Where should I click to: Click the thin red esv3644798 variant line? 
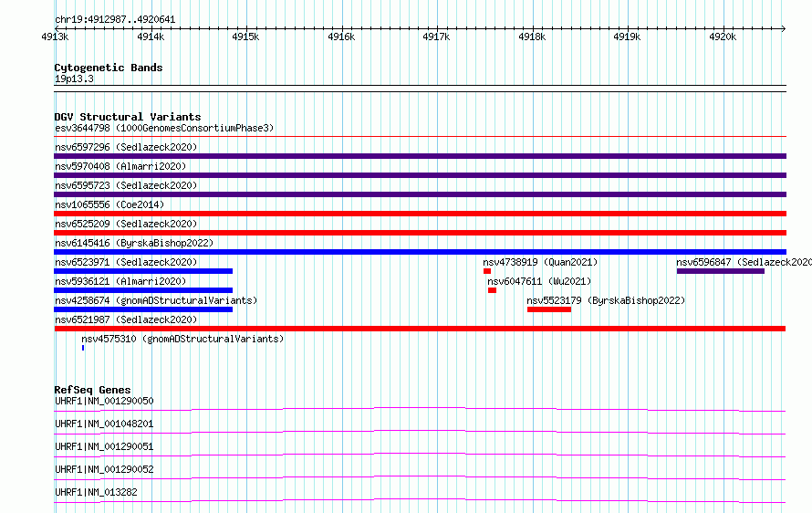420,137
